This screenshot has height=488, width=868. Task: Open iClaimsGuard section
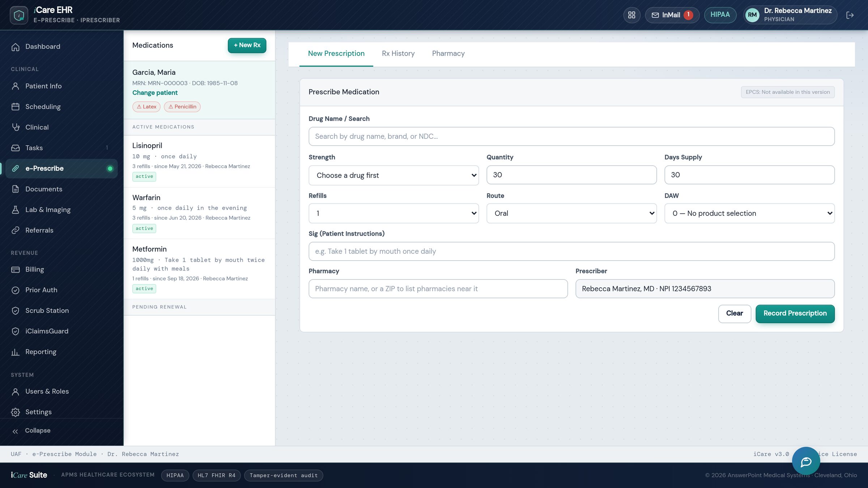(x=61, y=331)
